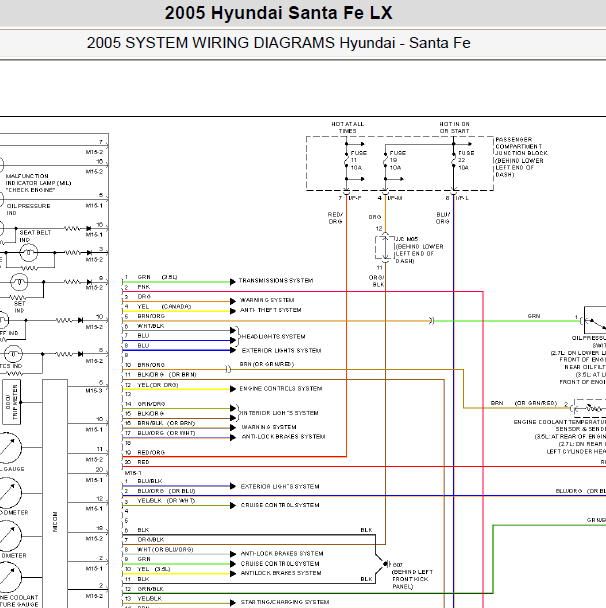Select the FUSE 11 10A label
This screenshot has width=606, height=608.
(x=358, y=160)
